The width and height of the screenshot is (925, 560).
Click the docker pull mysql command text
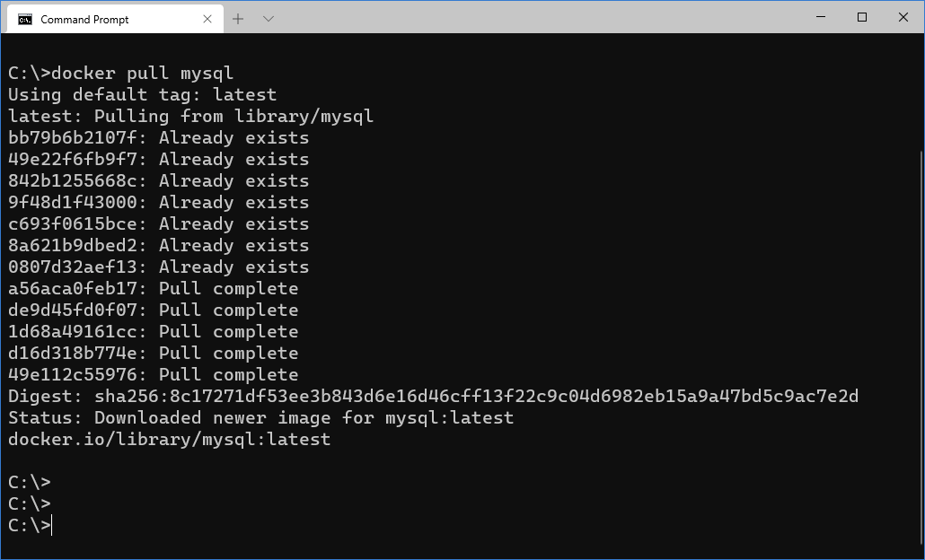(142, 73)
